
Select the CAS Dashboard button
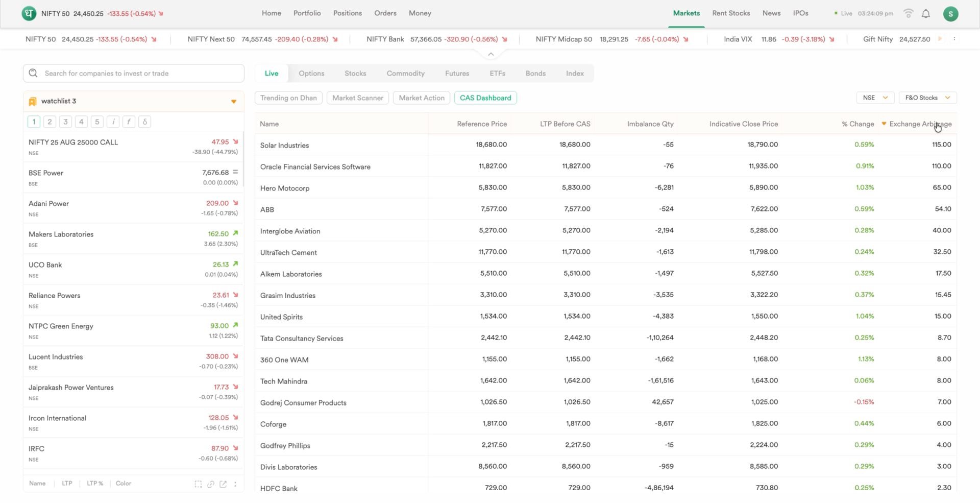click(485, 98)
